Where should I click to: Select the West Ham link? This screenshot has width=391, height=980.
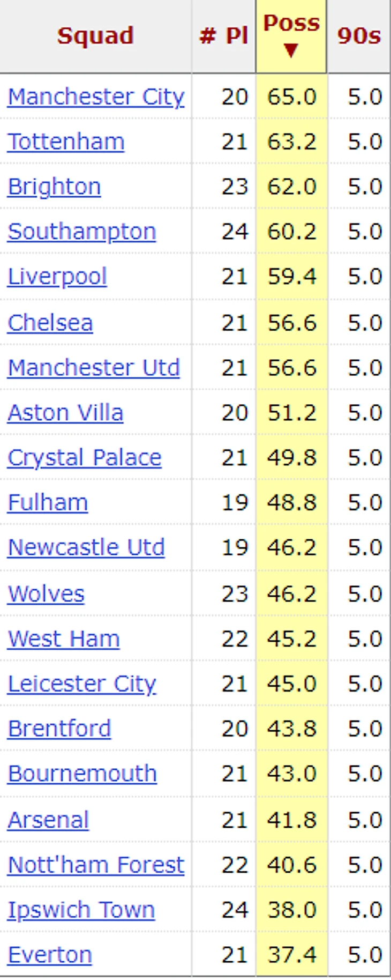pos(64,639)
